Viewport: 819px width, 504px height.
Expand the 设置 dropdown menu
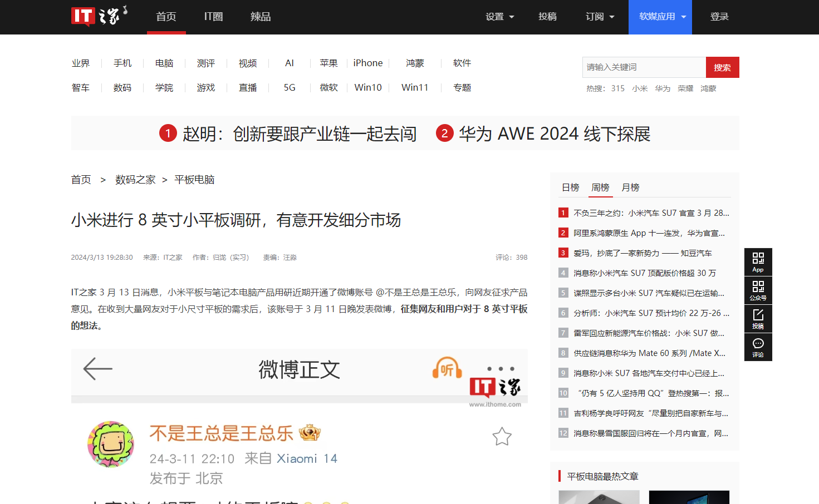pyautogui.click(x=499, y=17)
